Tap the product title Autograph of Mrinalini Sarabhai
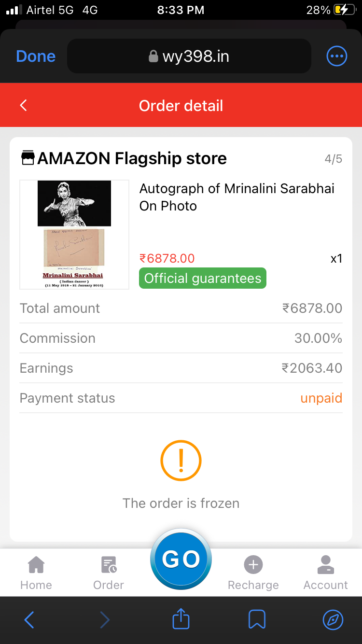362x644 pixels. tap(237, 197)
